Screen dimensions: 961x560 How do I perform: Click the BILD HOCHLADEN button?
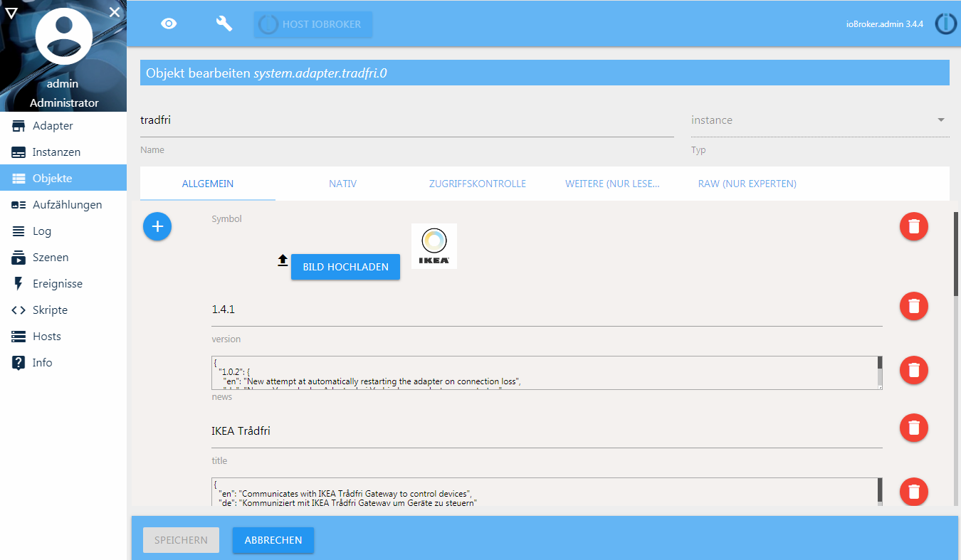click(345, 267)
